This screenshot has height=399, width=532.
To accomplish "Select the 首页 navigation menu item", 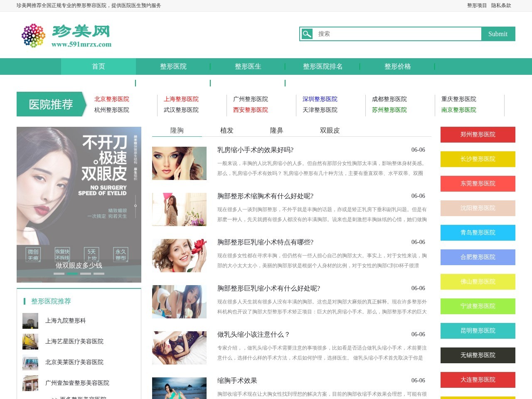I will (98, 66).
